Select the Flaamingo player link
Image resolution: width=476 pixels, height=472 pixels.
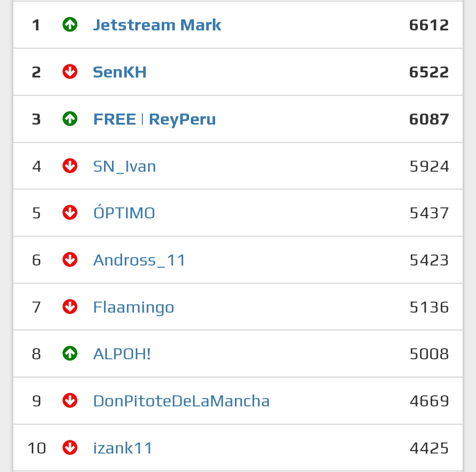(134, 307)
